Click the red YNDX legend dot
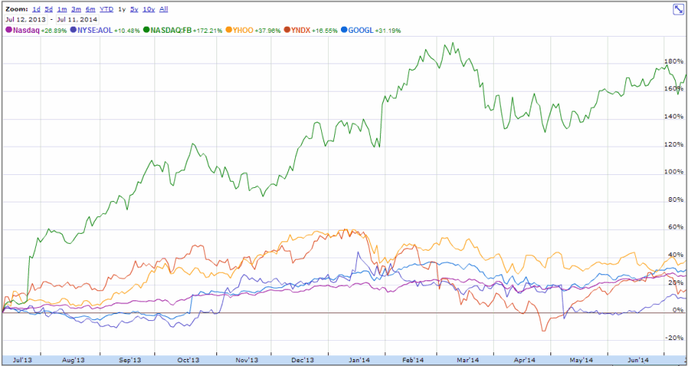The height and width of the screenshot is (366, 688). click(x=287, y=30)
